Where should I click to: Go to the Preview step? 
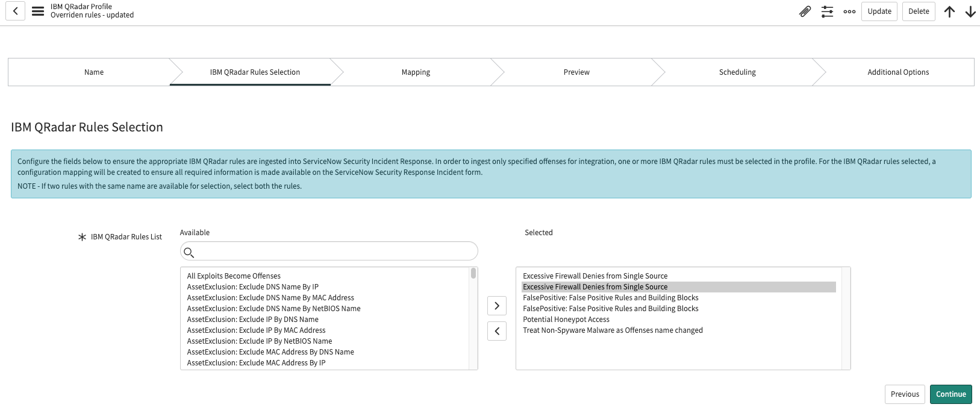pyautogui.click(x=576, y=72)
